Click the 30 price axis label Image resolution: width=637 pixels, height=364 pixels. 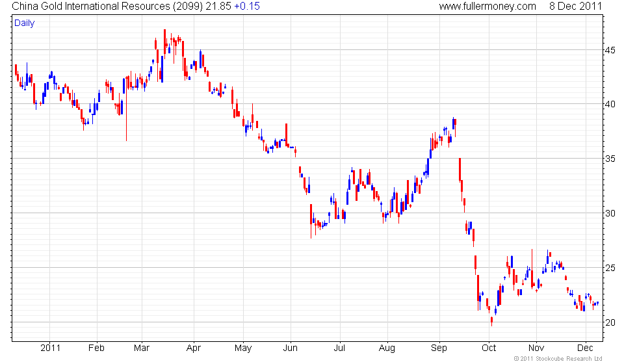[x=610, y=213]
